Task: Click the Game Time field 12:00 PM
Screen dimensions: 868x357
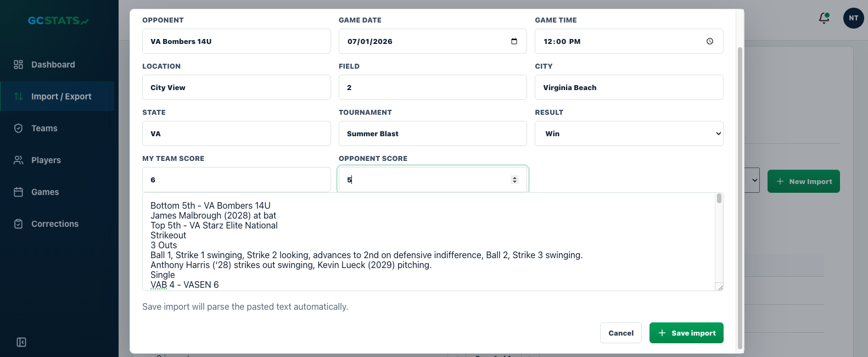Action: 629,41
